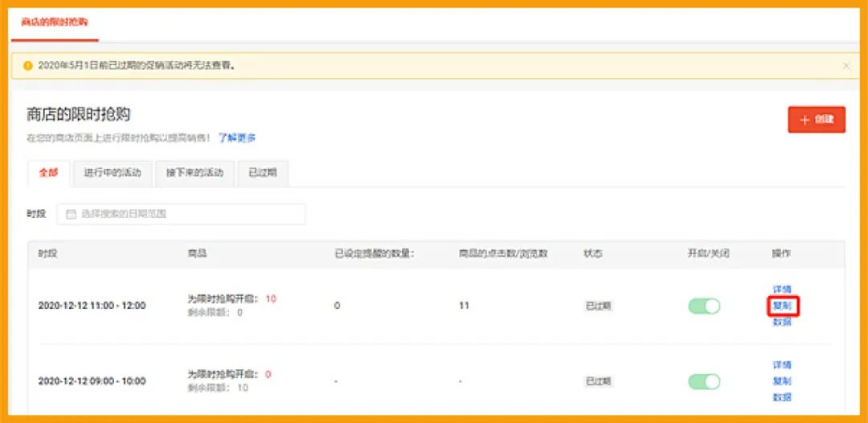Open 详情 for the 11:00 - 12:00 row
Screen dimensions: 868x423
point(782,290)
